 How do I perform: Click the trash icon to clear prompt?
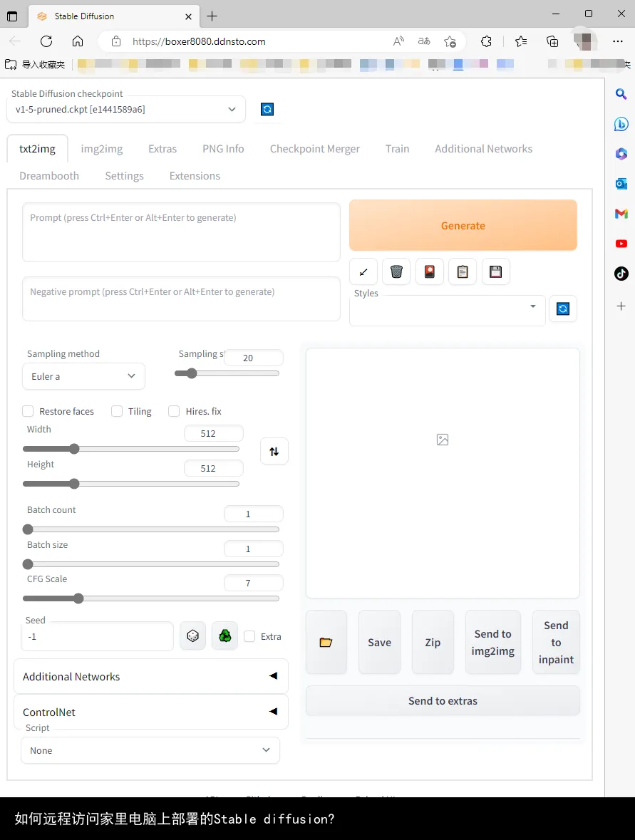[x=396, y=271]
